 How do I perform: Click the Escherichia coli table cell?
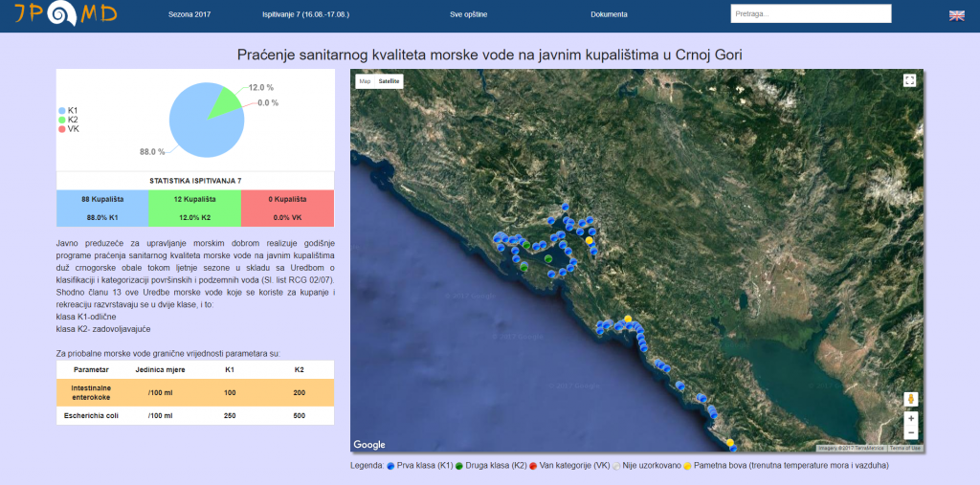91,415
